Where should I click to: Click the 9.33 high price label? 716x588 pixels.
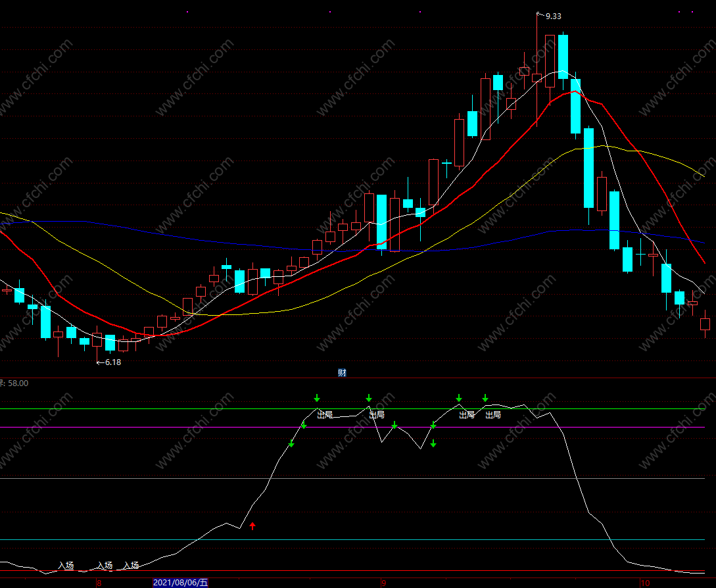(554, 16)
